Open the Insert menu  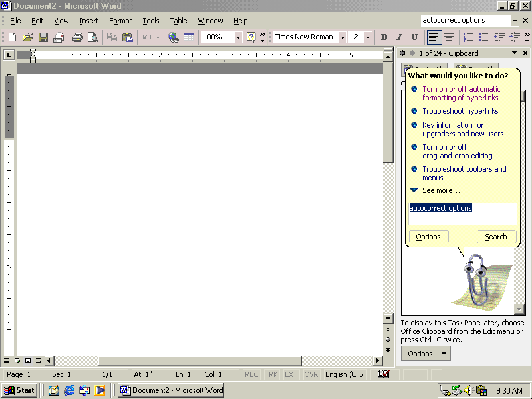click(89, 21)
